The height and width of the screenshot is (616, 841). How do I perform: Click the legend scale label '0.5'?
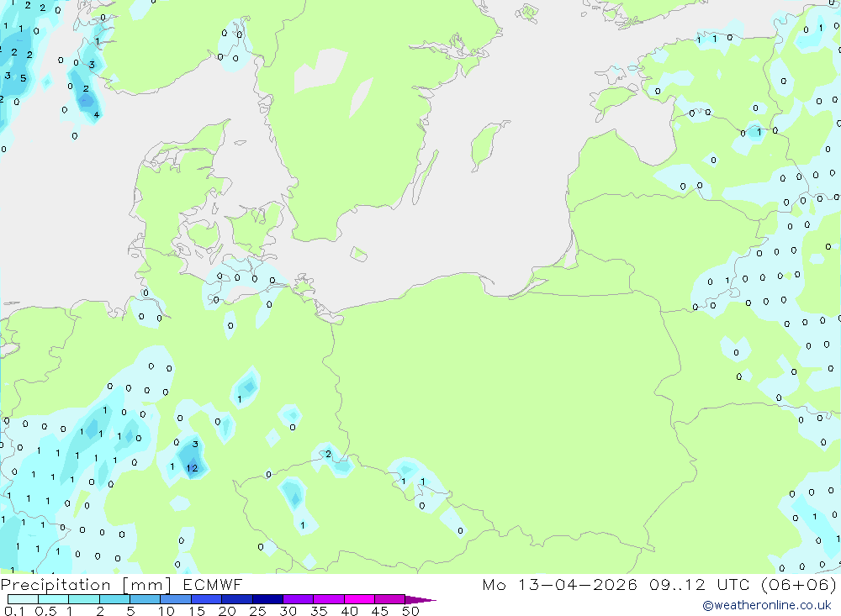click(45, 611)
